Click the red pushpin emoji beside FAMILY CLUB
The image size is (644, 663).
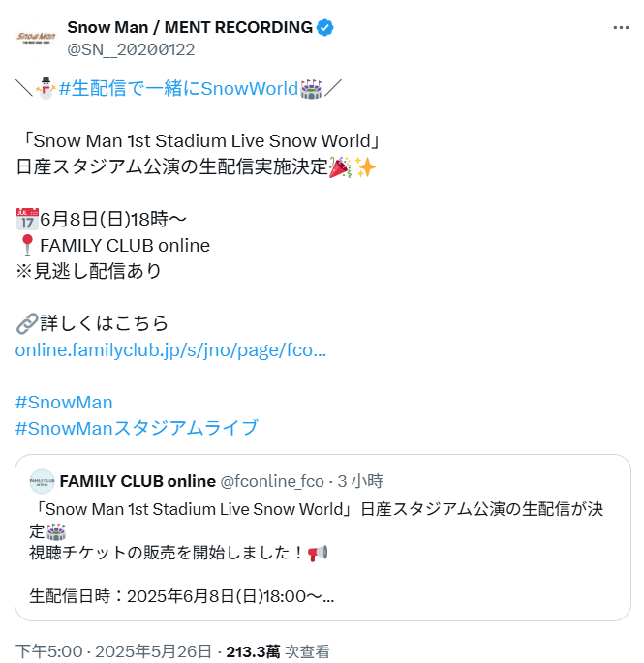tap(27, 245)
